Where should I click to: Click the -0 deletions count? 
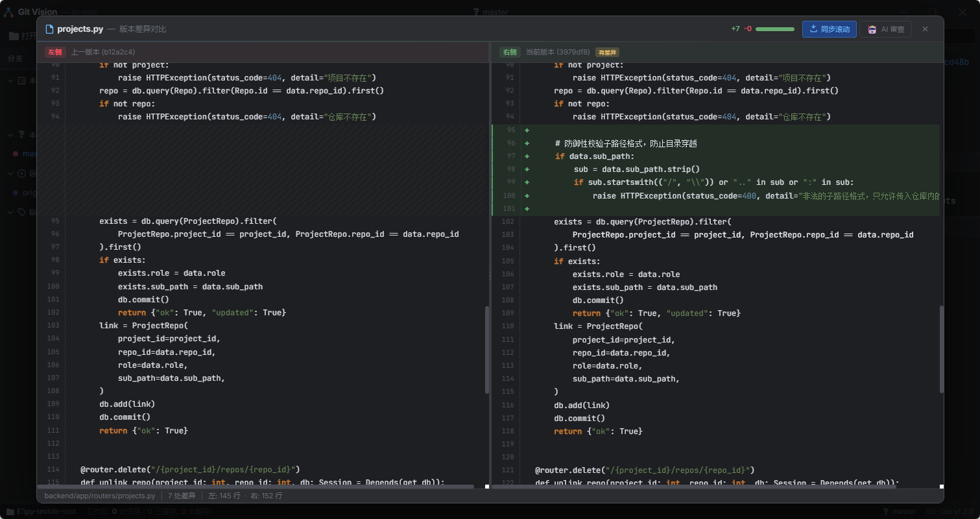pos(748,29)
